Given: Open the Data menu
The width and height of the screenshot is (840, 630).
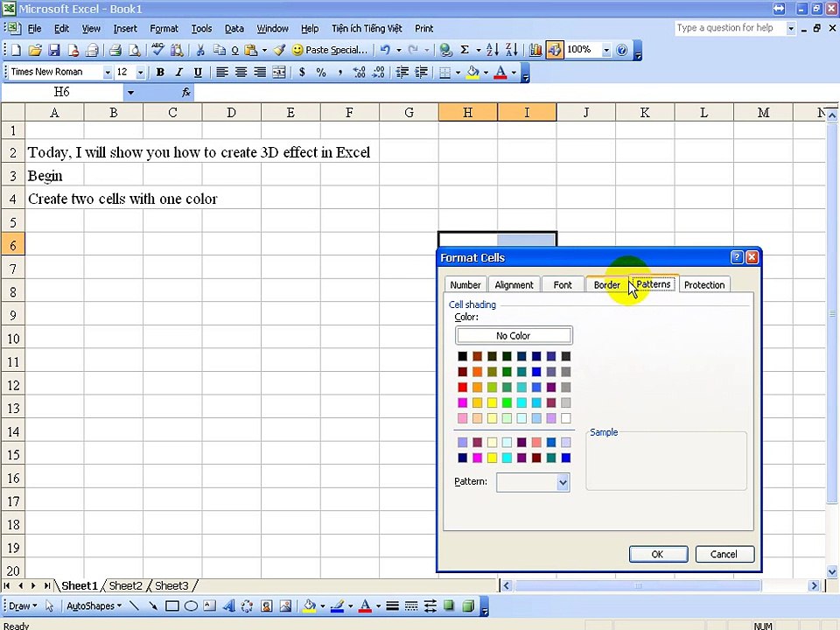Looking at the screenshot, I should [234, 28].
